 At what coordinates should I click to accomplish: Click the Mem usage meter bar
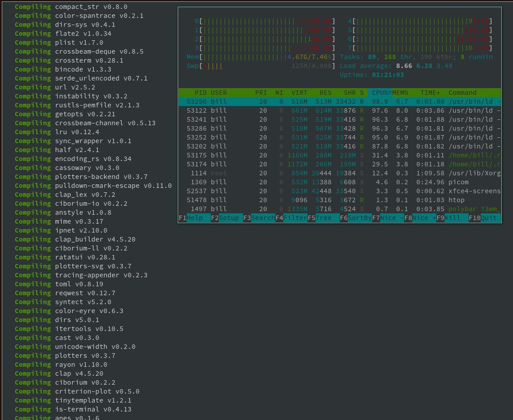261,57
